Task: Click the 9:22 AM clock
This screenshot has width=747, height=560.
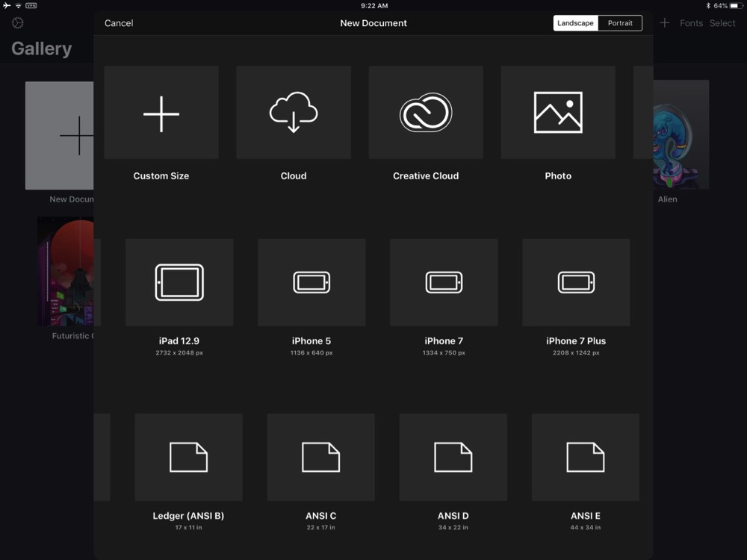Action: pos(374,6)
